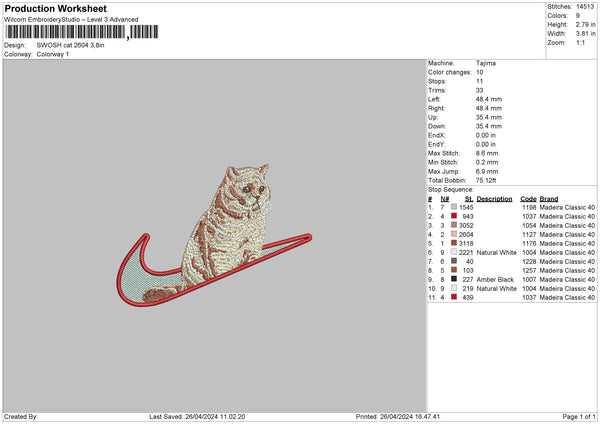
Task: Click the 'N#' column header
Action: tap(445, 199)
